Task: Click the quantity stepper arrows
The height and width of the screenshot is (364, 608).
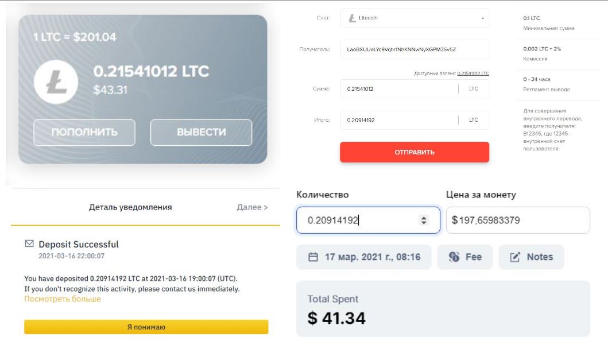Action: pyautogui.click(x=424, y=220)
